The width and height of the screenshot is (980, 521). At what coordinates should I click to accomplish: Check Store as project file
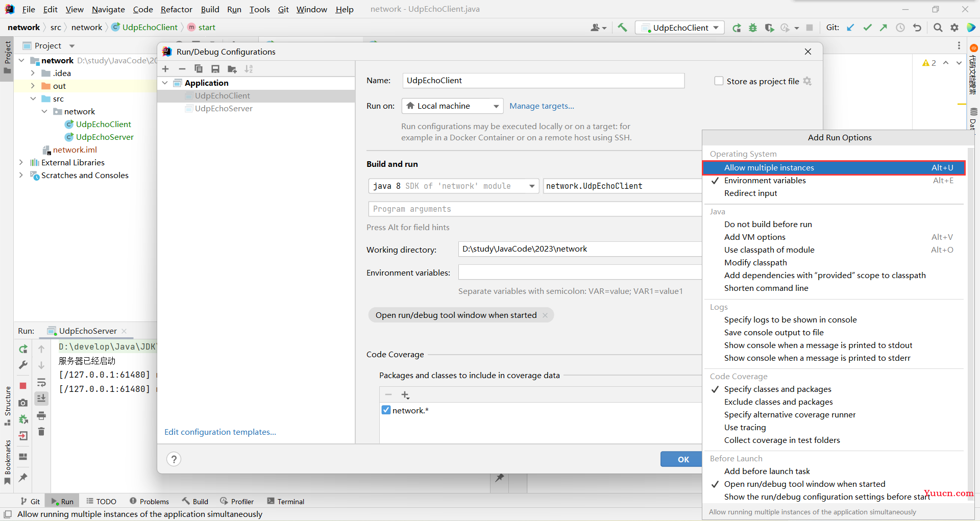(719, 81)
